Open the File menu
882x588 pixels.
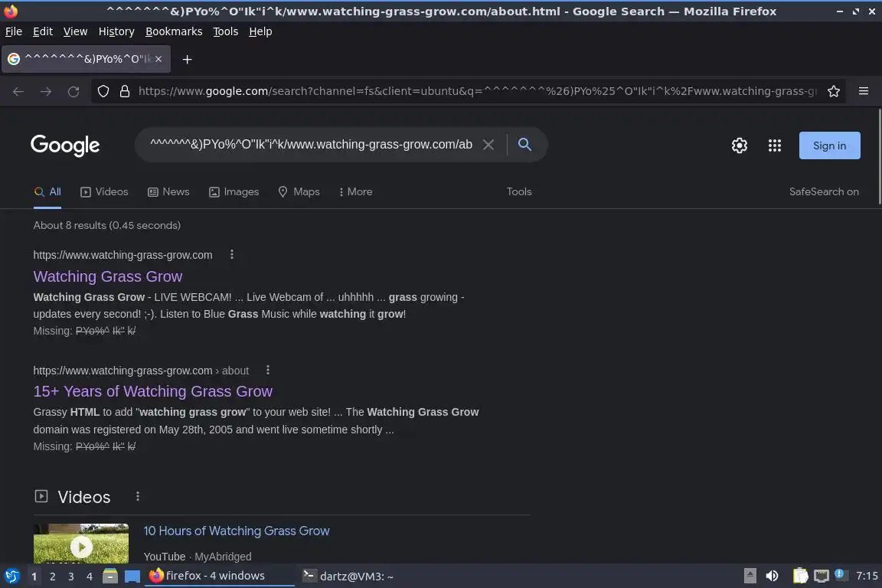tap(14, 31)
